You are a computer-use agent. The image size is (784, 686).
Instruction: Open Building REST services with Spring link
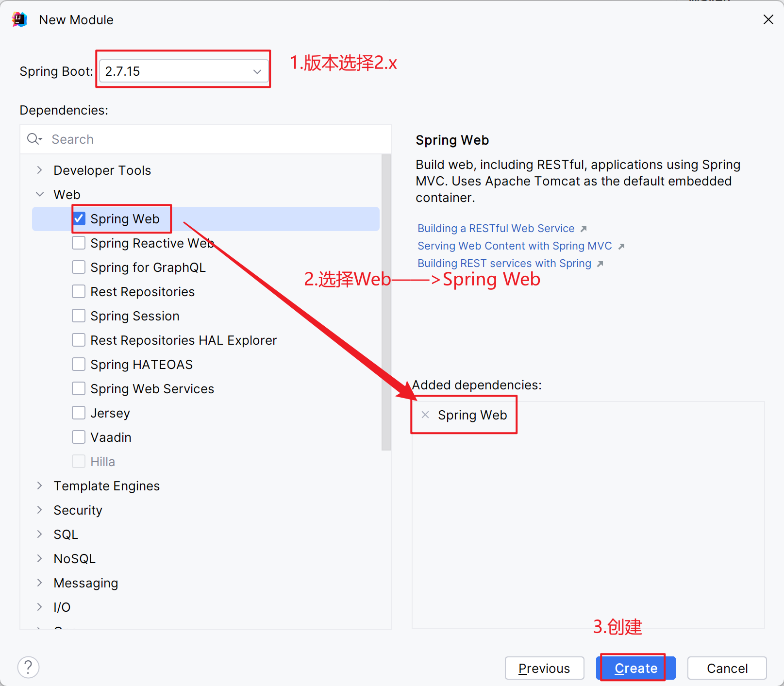click(504, 264)
